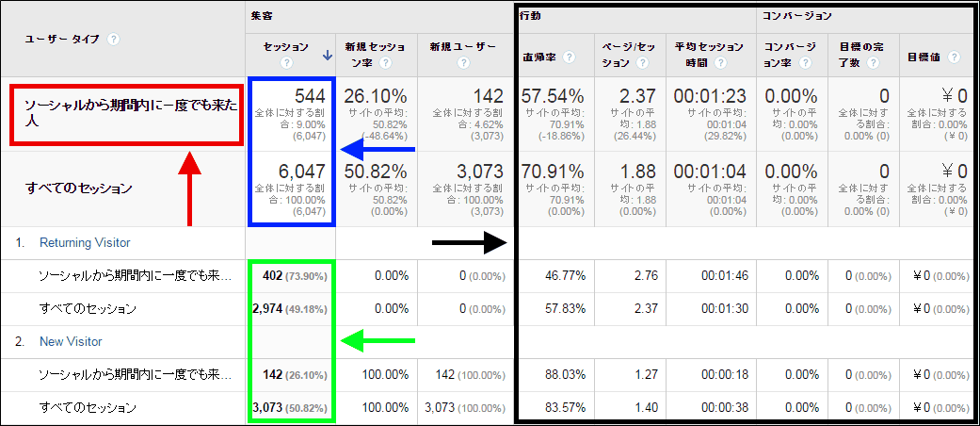This screenshot has width=980, height=426.
Task: Open help icon beside 直帰率
Action: [569, 57]
